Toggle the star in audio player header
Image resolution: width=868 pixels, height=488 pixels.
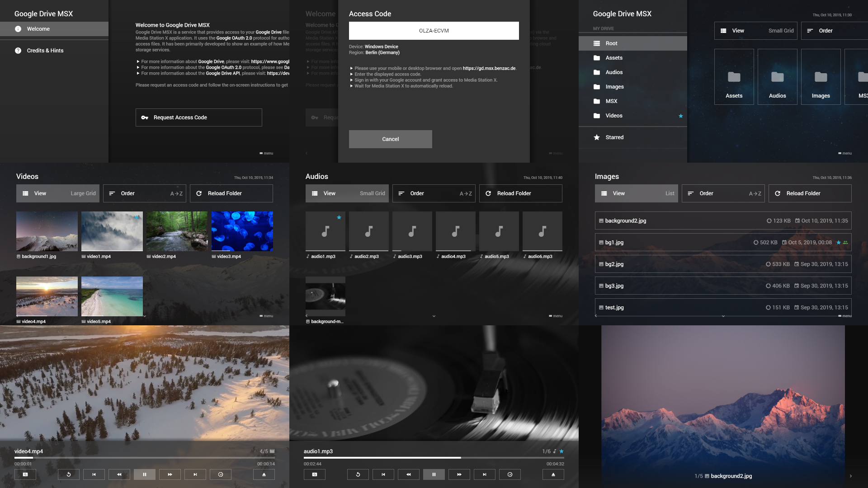pyautogui.click(x=561, y=451)
